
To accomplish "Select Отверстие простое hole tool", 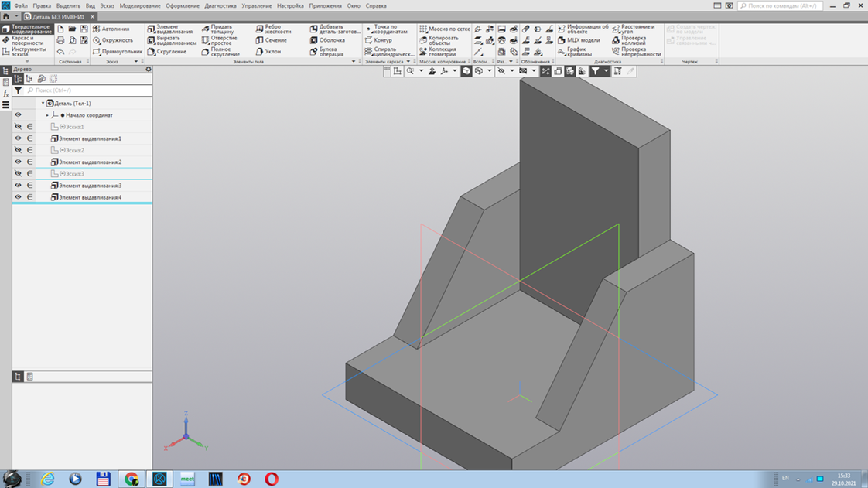I will click(x=219, y=40).
